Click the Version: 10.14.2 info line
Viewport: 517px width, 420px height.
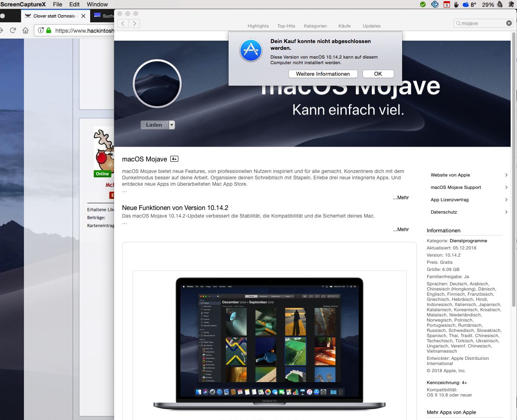[444, 255]
